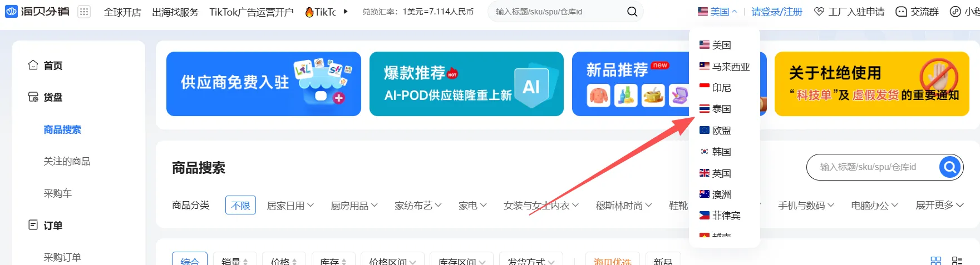Expand the 家纺布艺 category
980x265 pixels.
pyautogui.click(x=418, y=206)
